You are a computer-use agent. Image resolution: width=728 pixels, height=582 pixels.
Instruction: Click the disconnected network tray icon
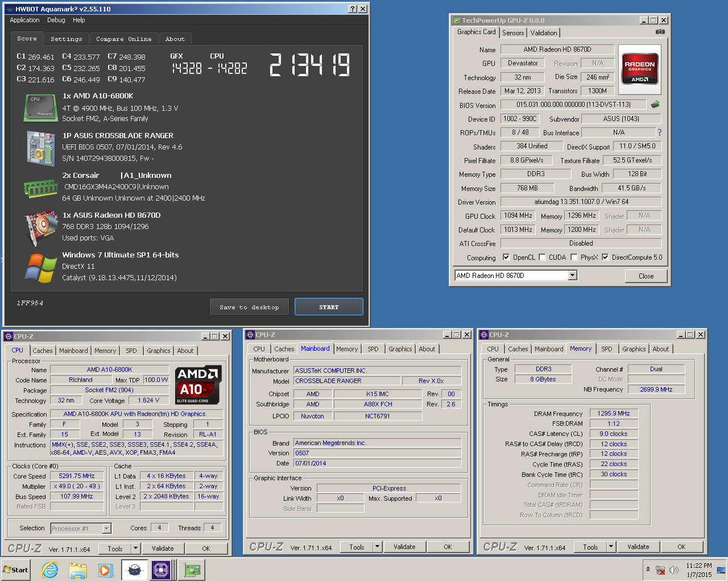[x=660, y=570]
